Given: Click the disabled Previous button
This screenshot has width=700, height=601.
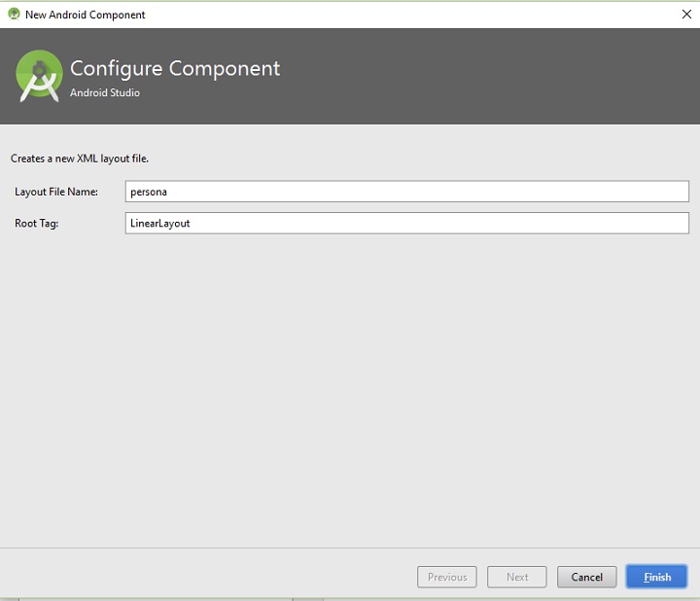Looking at the screenshot, I should 447,577.
